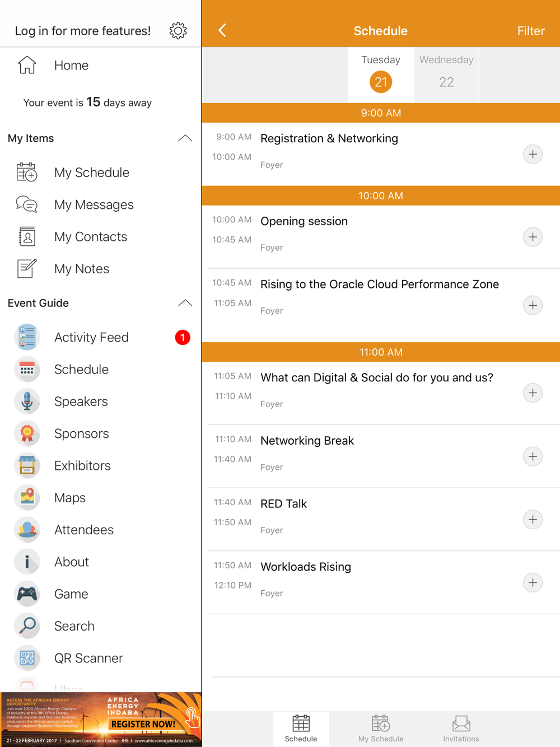Viewport: 560px width, 747px height.
Task: Open the Attendees menu label
Action: click(x=84, y=530)
